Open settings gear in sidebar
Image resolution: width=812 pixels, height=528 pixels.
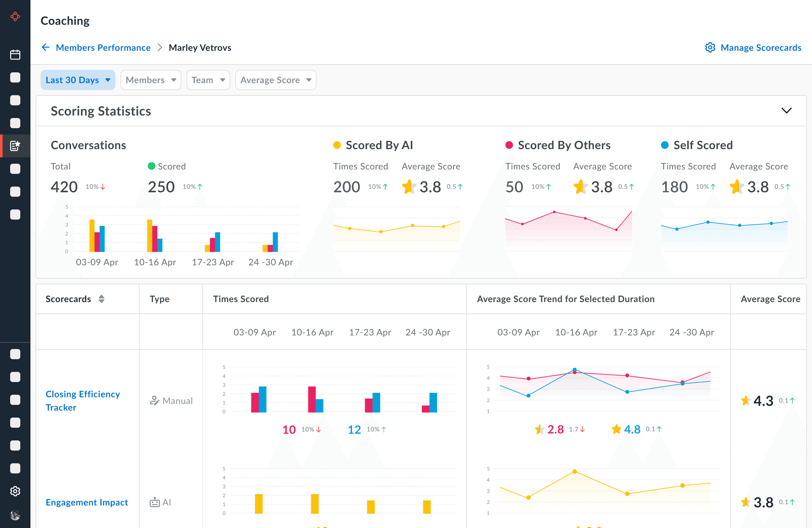tap(15, 491)
